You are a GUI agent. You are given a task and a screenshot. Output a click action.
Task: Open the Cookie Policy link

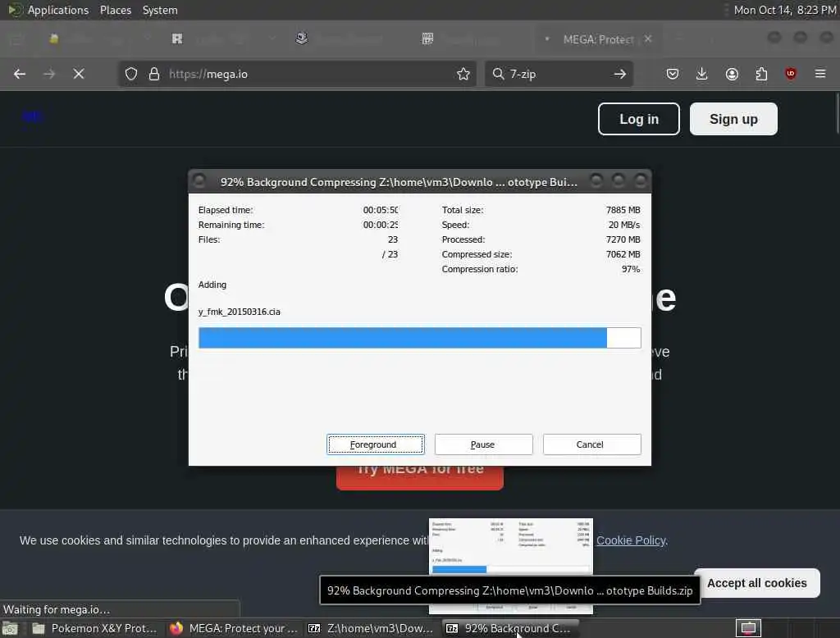pyautogui.click(x=631, y=540)
